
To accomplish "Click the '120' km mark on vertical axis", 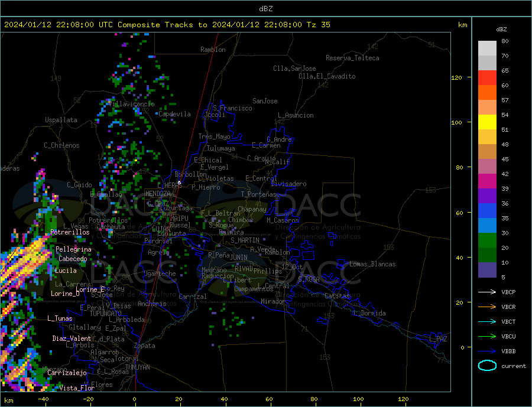I will (457, 77).
